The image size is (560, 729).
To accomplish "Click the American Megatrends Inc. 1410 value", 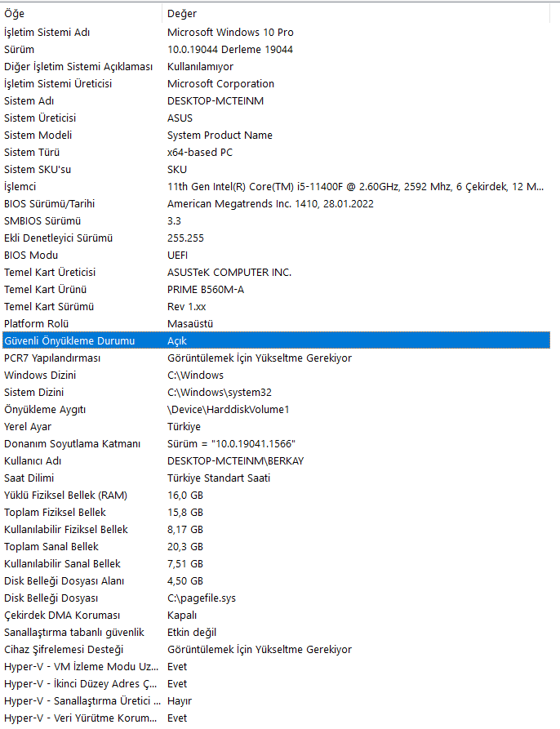I will click(x=270, y=203).
